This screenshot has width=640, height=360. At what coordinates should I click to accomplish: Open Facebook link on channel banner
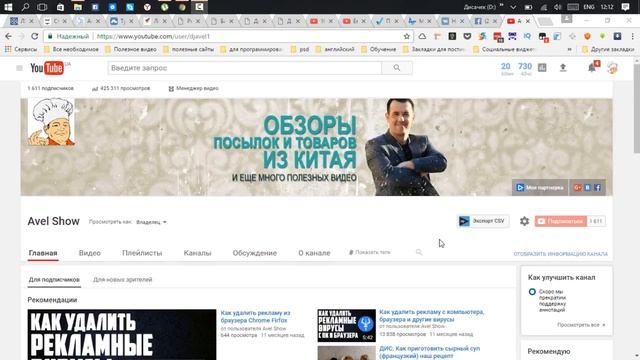[x=598, y=188]
